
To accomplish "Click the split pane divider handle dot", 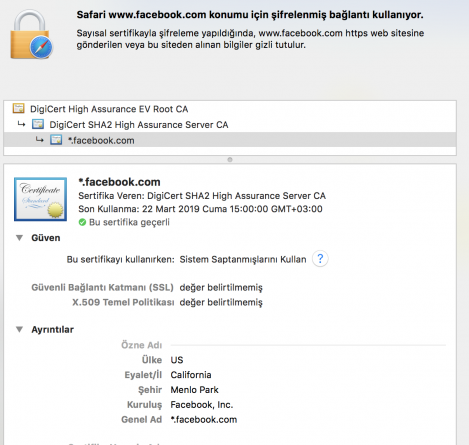I will [x=230, y=160].
